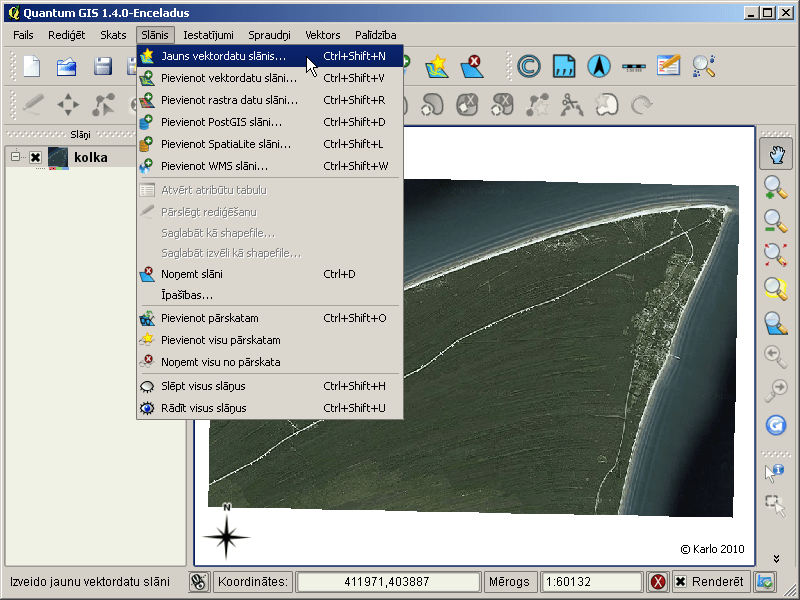Click the Toggle Editing pencil toolbar icon
This screenshot has width=800, height=600.
33,104
